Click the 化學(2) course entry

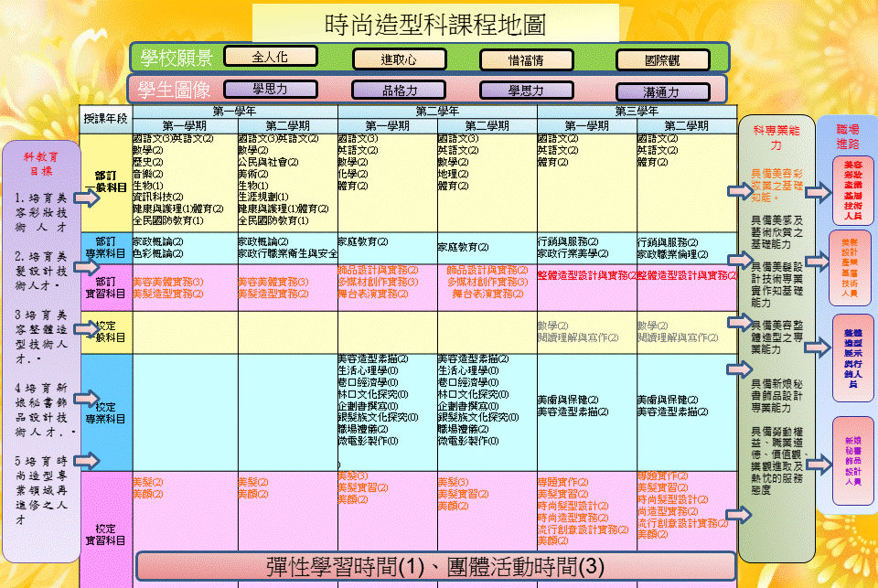click(353, 174)
